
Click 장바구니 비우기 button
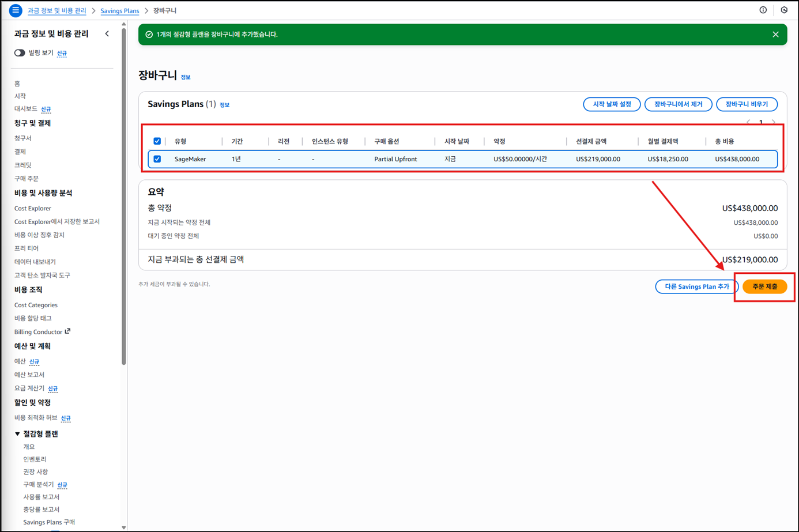point(747,104)
